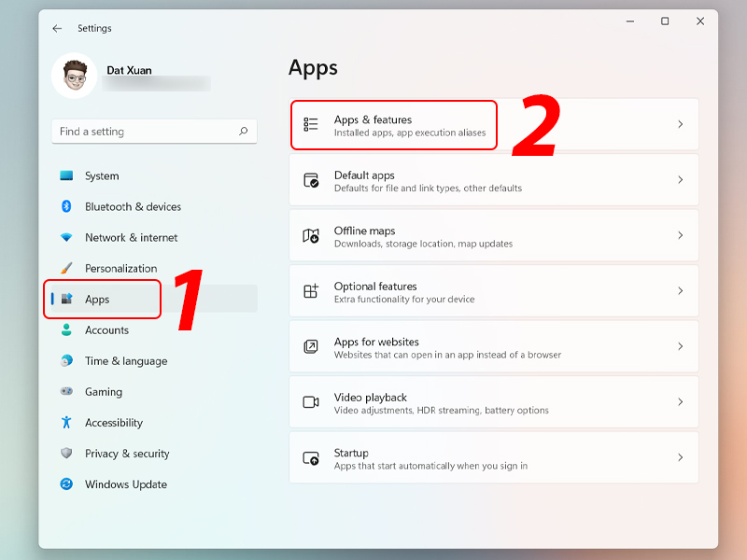Image resolution: width=747 pixels, height=560 pixels.
Task: Close the Settings window
Action: [x=699, y=21]
